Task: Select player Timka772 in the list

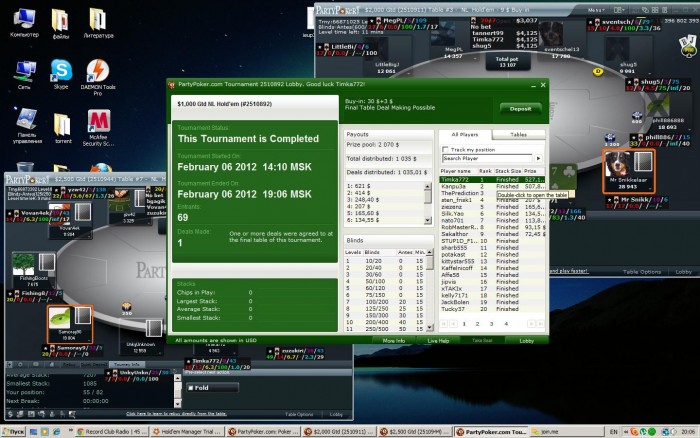Action: tap(492, 179)
